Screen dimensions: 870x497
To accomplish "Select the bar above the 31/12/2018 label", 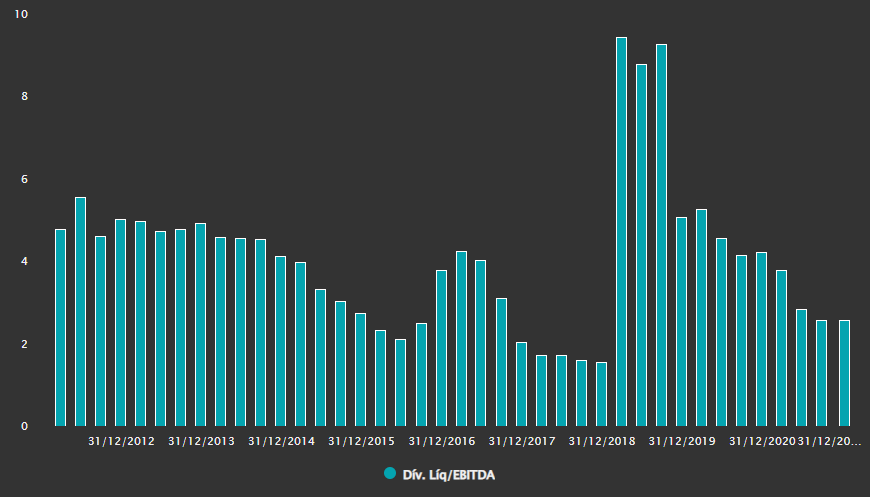I will 601,394.
